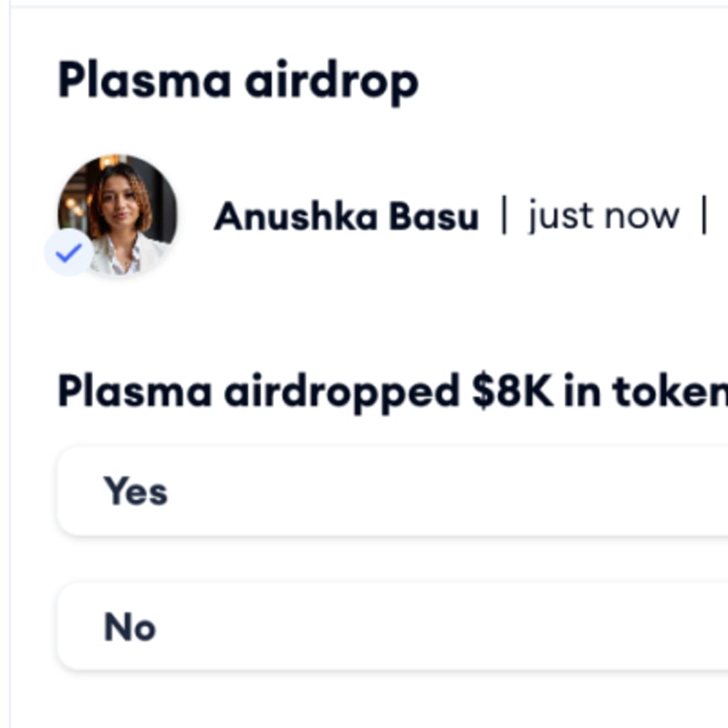Choose the first poll answer box
Image resolution: width=728 pixels, height=728 pixels.
tap(392, 491)
